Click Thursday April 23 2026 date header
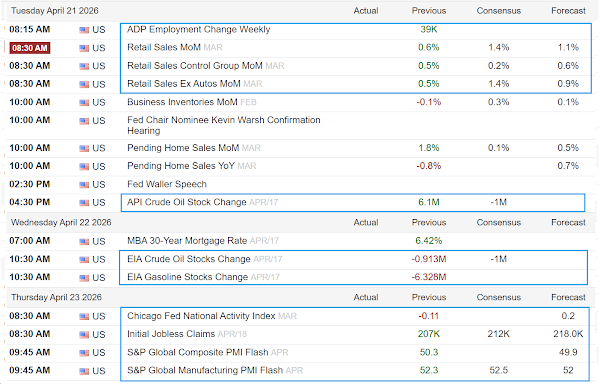Screen dimensions: 600x391 coord(56,297)
